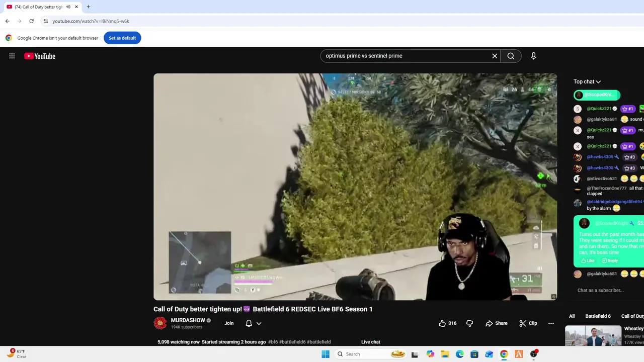The image size is (644, 362).
Task: Switch to Chrome on the taskbar
Action: tap(504, 354)
